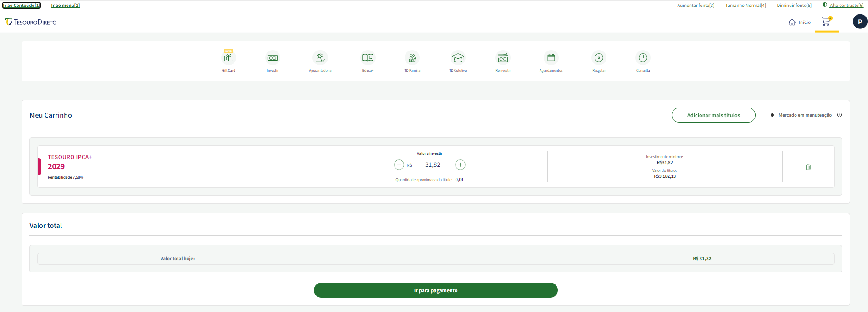Increase investment value with plus button
The height and width of the screenshot is (312, 868).
(460, 165)
